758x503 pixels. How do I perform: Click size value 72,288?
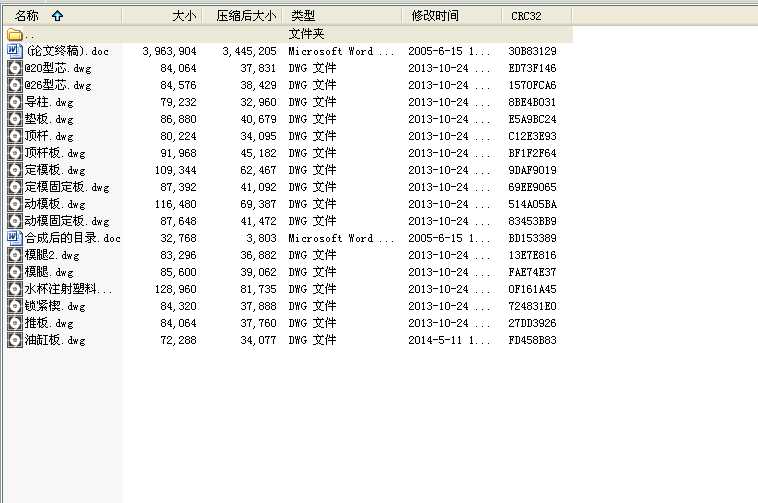click(178, 340)
